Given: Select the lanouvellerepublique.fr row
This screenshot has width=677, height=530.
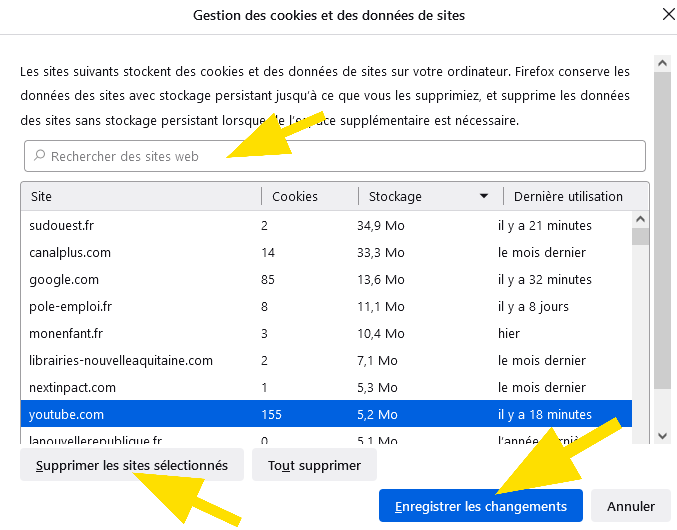Looking at the screenshot, I should point(326,437).
